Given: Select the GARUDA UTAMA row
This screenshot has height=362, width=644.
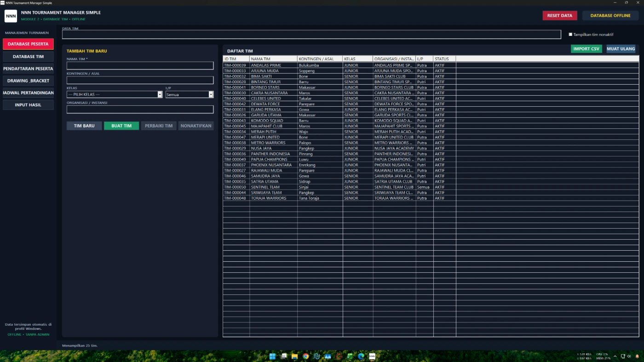Looking at the screenshot, I should tap(431, 115).
